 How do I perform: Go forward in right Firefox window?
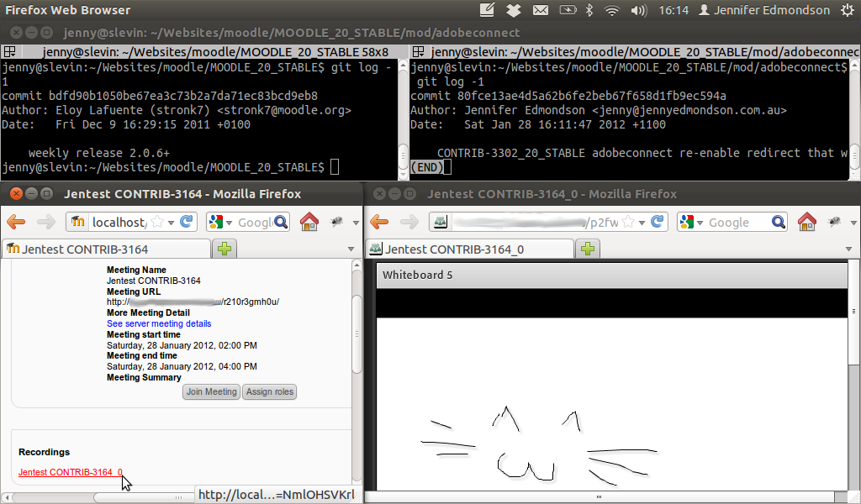pos(409,222)
